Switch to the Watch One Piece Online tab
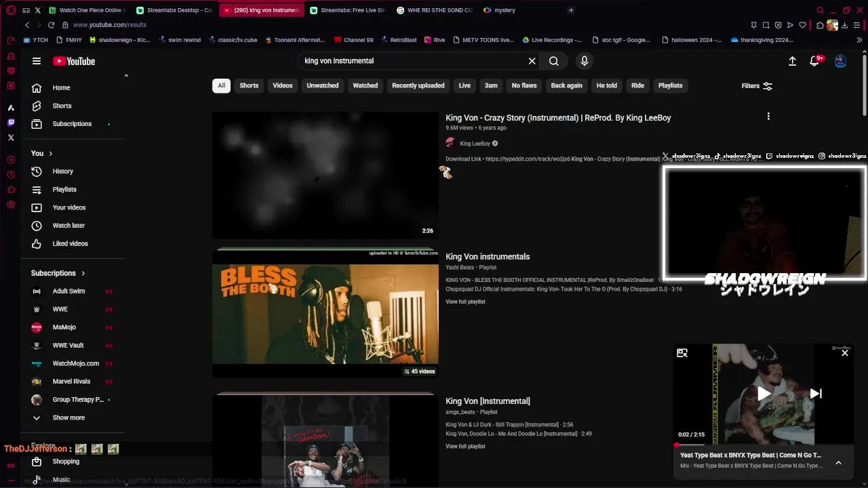The image size is (868, 488). (x=87, y=10)
